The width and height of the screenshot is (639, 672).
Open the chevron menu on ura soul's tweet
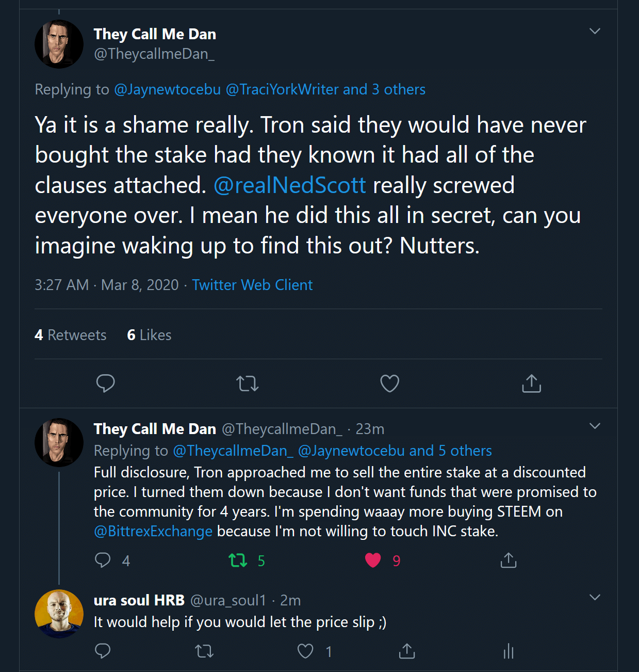coord(595,598)
